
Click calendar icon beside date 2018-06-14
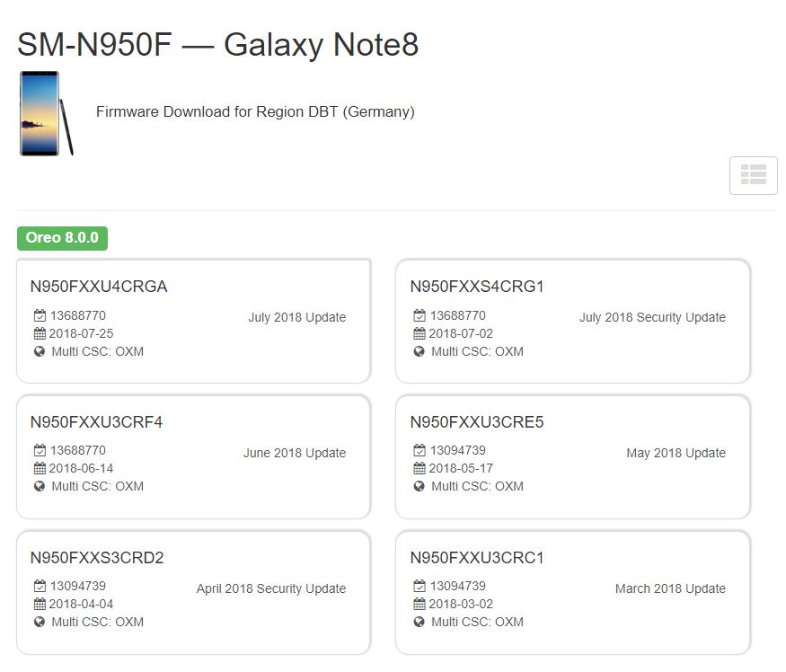click(x=40, y=468)
